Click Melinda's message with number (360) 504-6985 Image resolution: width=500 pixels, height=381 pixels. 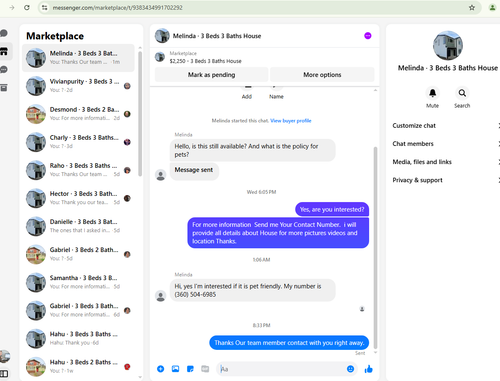252,290
